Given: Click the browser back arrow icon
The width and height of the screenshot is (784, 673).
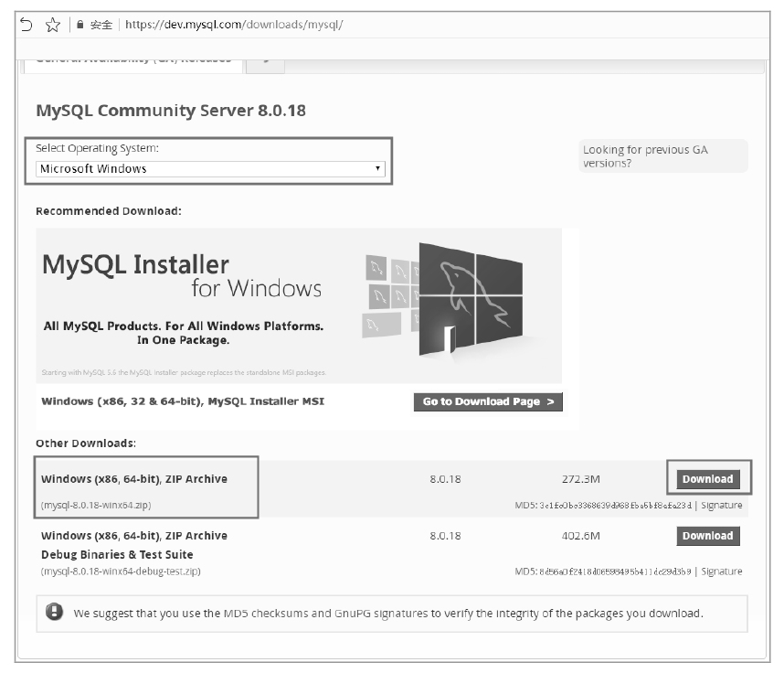Looking at the screenshot, I should [x=26, y=24].
